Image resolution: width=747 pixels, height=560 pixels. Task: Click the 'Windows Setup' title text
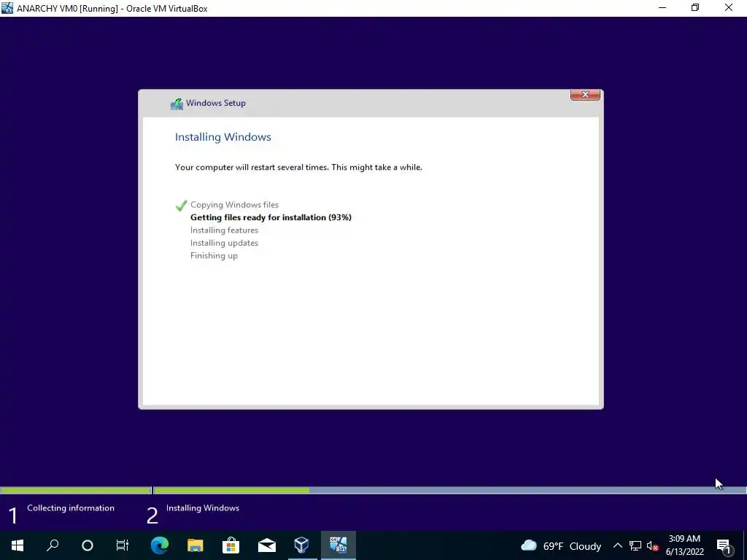tap(216, 103)
